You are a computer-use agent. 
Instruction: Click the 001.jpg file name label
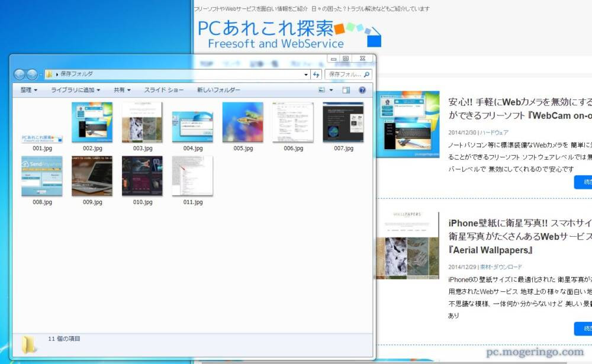pyautogui.click(x=42, y=149)
